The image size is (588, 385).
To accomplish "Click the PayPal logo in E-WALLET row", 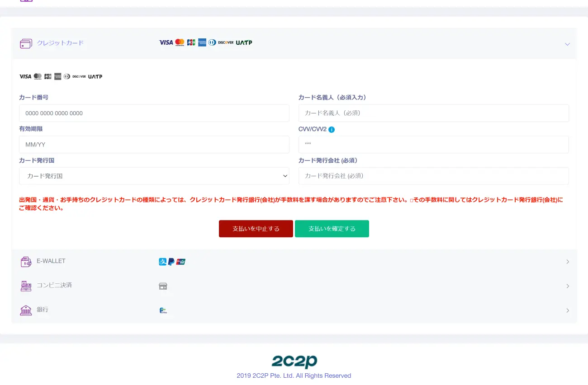I will click(x=171, y=262).
